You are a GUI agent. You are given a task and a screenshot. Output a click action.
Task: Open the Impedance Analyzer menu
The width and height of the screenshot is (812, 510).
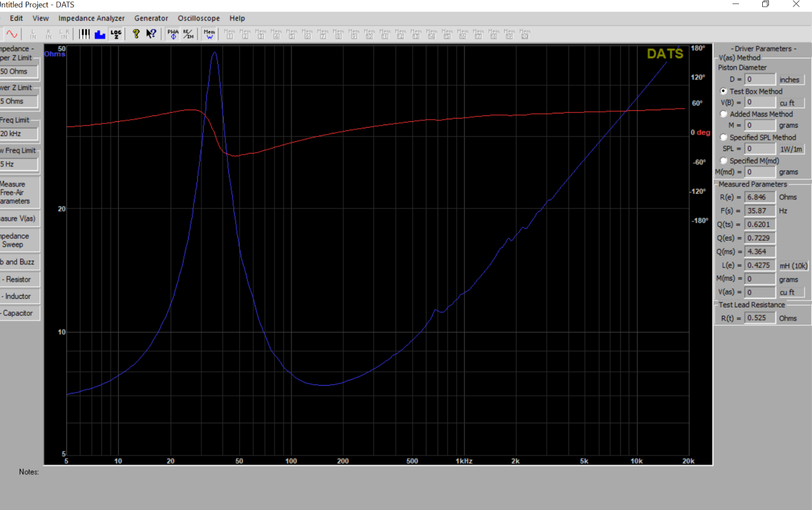point(91,18)
